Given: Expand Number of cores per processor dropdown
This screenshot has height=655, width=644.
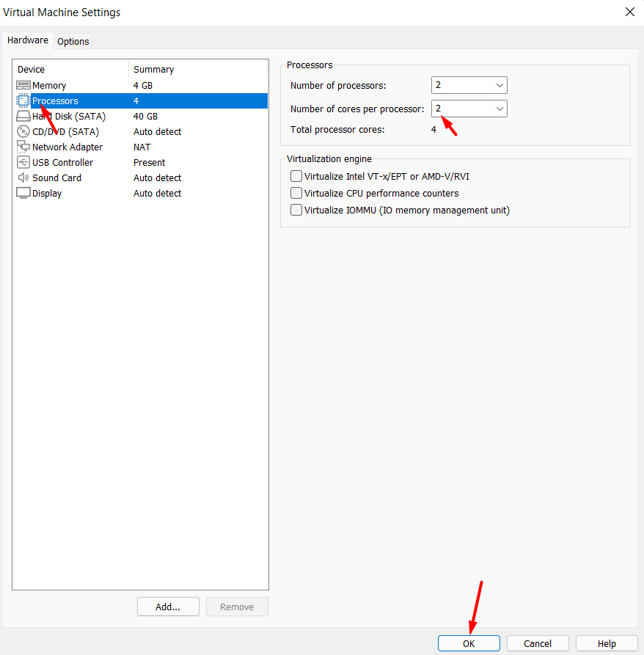Looking at the screenshot, I should 469,109.
